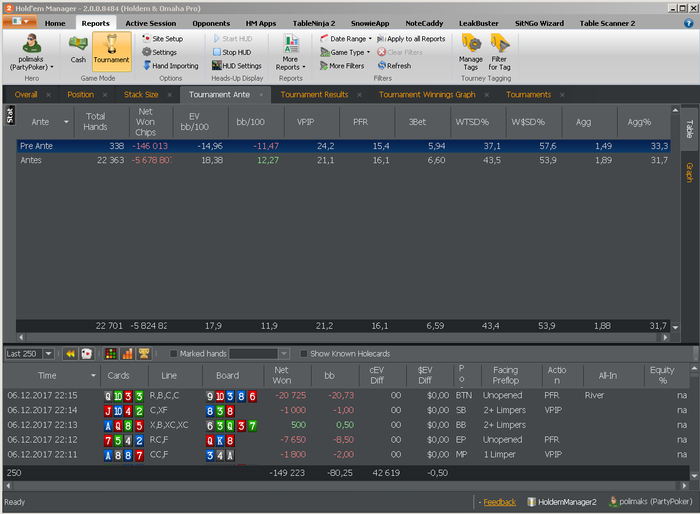Click Apply to all Reports
700x514 pixels.
pyautogui.click(x=411, y=39)
